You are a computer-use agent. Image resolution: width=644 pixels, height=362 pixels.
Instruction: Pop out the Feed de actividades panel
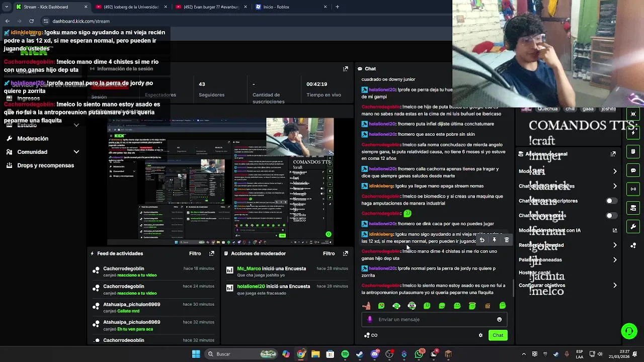pyautogui.click(x=211, y=253)
